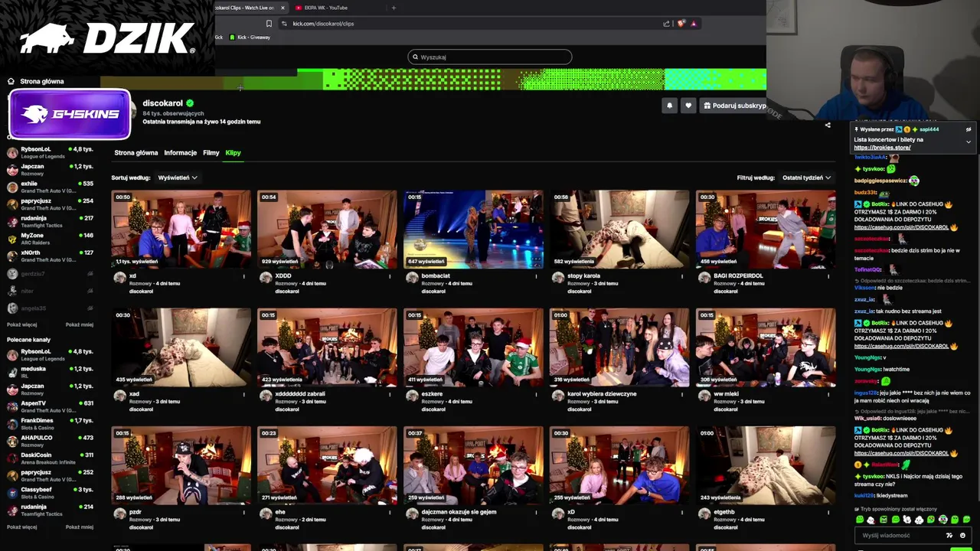Click the verified badge next to discokarol
The height and width of the screenshot is (551, 980).
(x=190, y=103)
